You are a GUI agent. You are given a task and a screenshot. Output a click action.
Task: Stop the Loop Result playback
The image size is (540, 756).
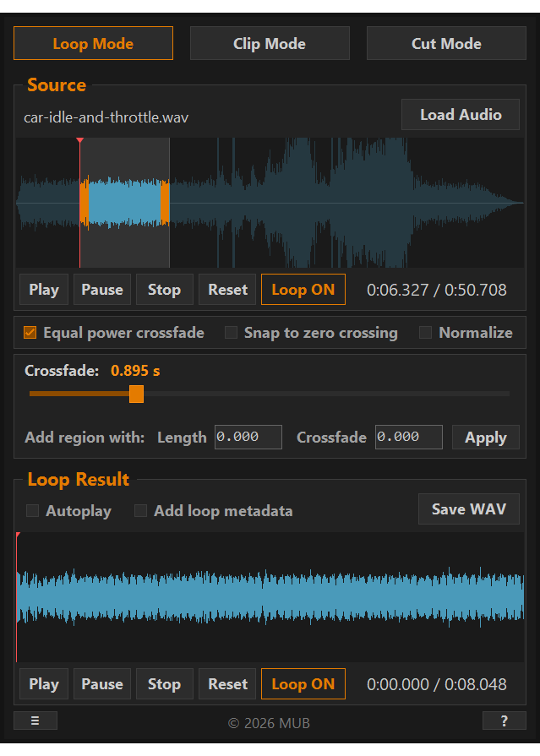click(x=165, y=683)
